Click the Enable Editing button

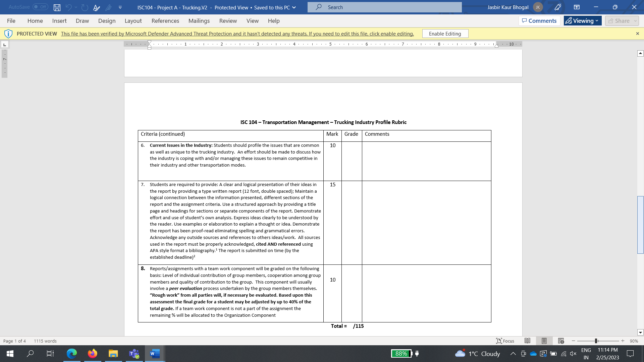445,34
